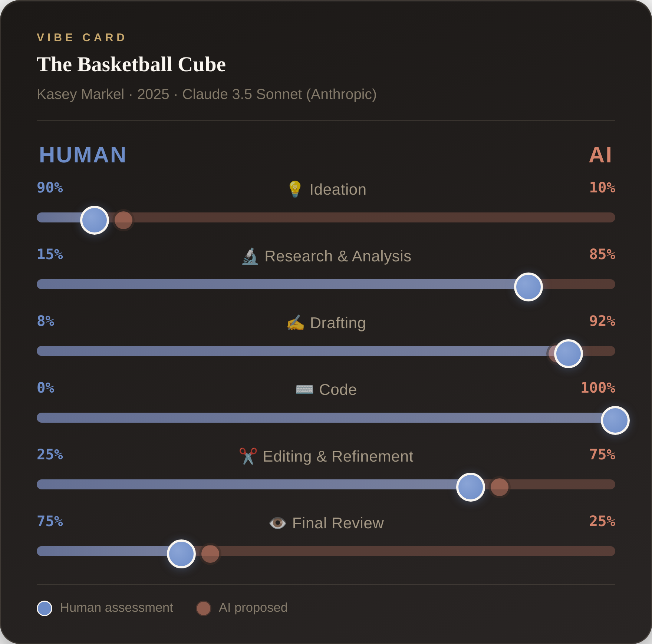Click the Editing & Refinement scissors icon

click(x=248, y=456)
